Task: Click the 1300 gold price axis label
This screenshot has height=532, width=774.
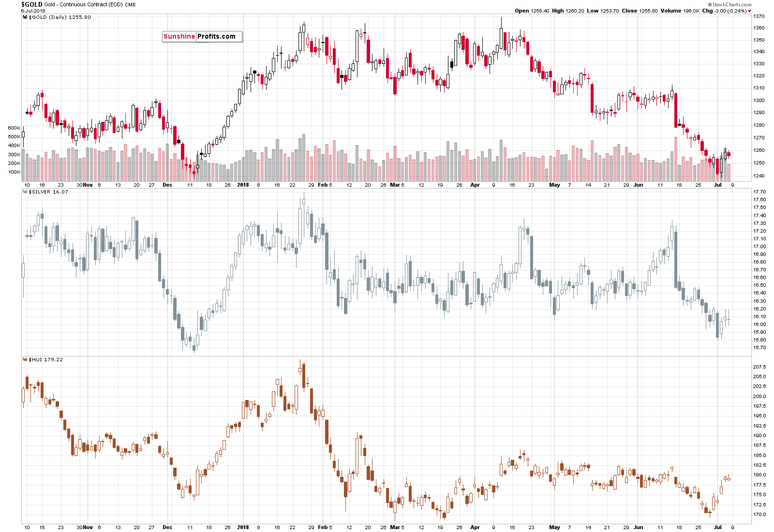Action: tap(759, 101)
